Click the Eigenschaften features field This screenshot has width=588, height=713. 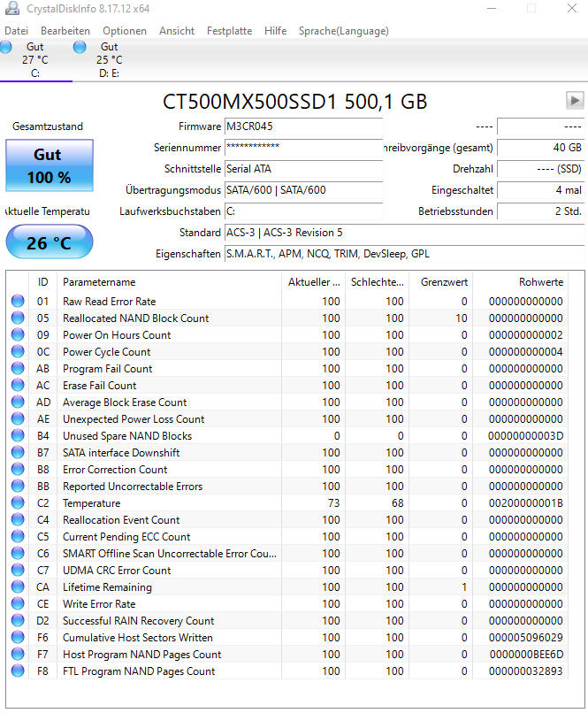[x=404, y=254]
